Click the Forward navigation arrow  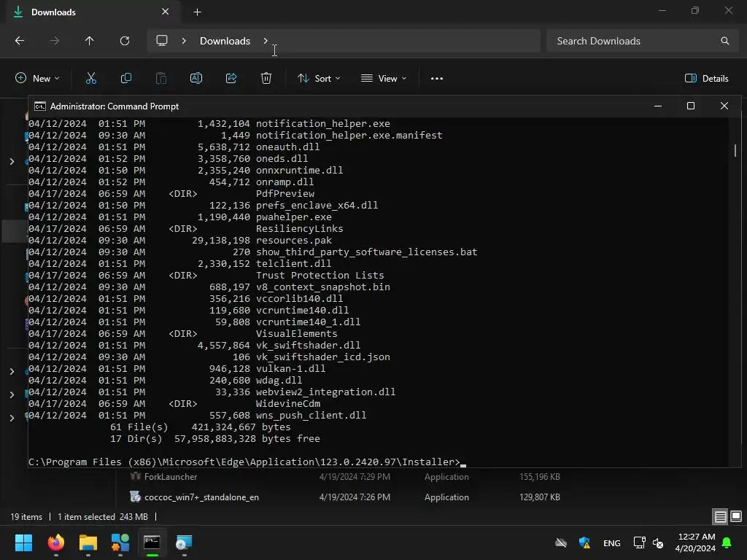click(x=55, y=41)
